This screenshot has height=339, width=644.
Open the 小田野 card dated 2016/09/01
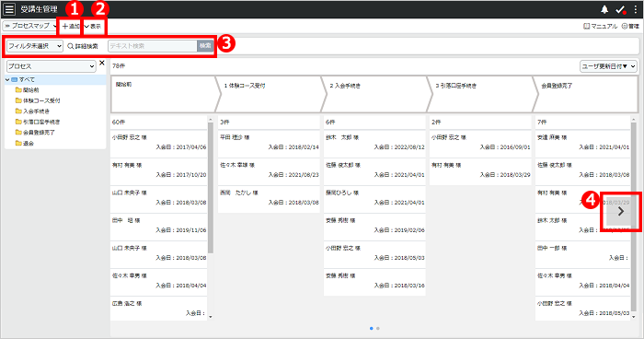click(x=480, y=143)
